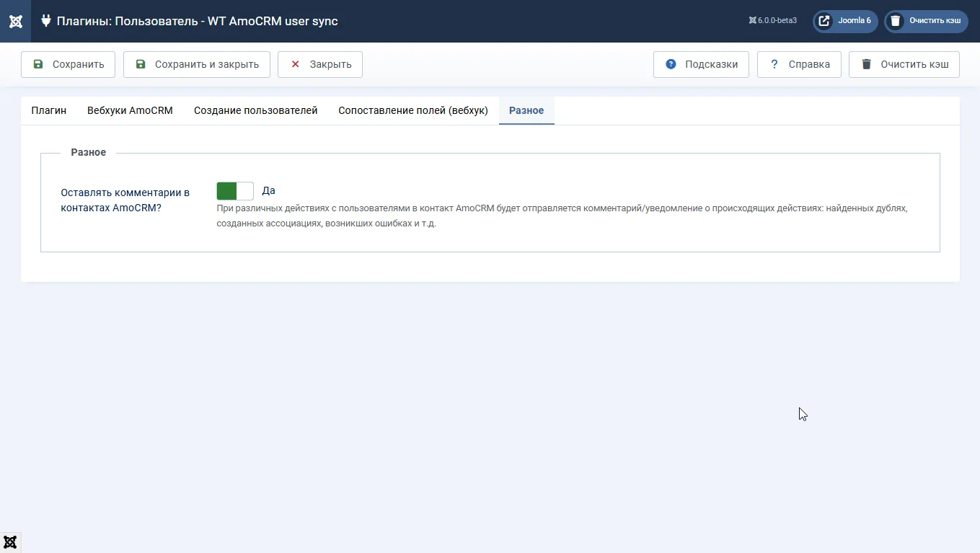The height and width of the screenshot is (553, 980).
Task: Click the red X icon on Закрыть
Action: point(295,64)
